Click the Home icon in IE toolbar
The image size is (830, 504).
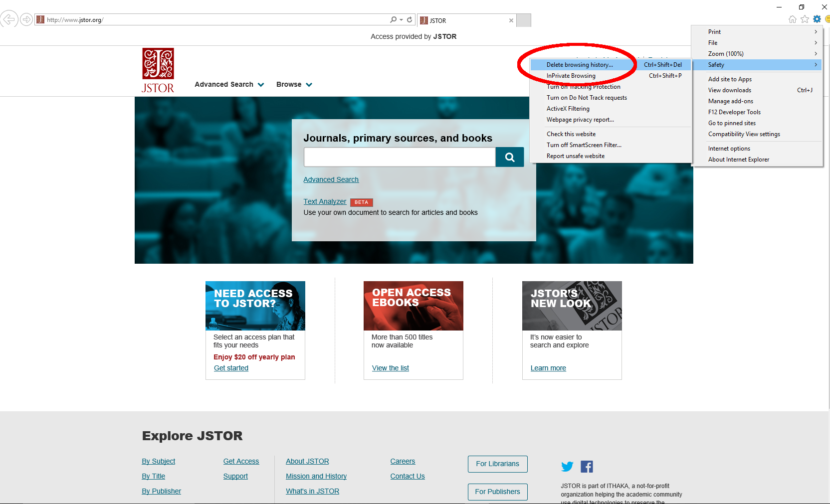[793, 19]
